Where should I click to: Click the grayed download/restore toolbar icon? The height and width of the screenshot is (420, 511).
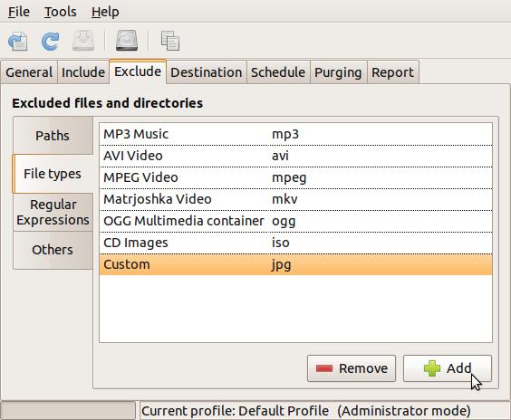[x=83, y=41]
